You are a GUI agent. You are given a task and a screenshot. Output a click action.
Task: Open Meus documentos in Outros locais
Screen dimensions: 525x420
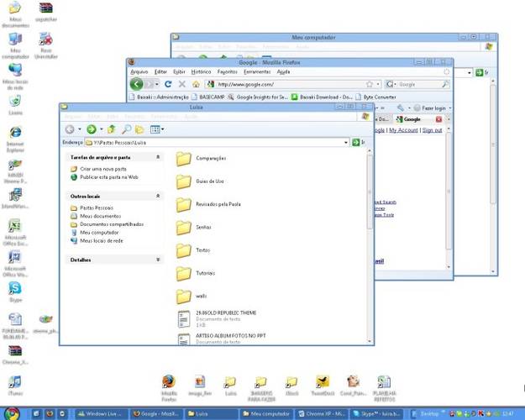point(101,216)
